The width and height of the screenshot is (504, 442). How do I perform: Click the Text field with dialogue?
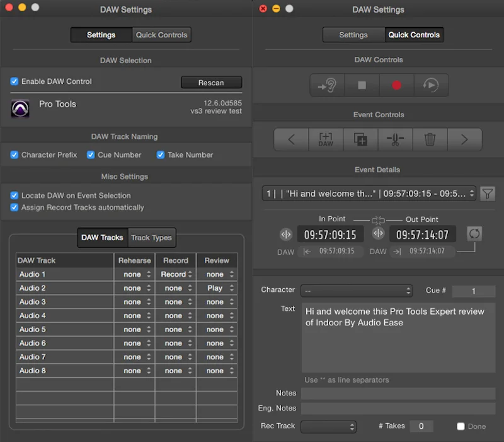398,337
